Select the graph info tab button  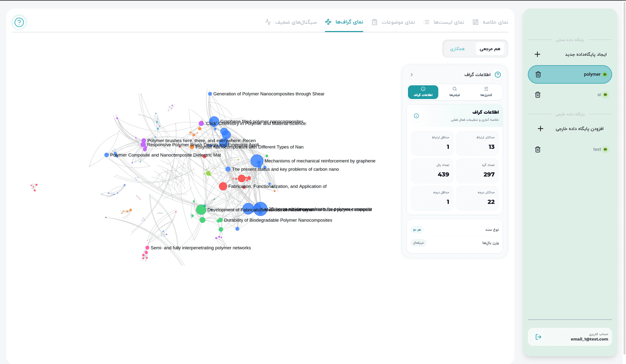pos(423,92)
